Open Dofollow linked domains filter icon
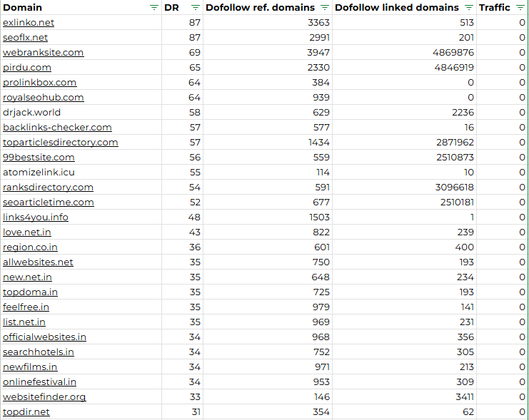 tap(468, 7)
